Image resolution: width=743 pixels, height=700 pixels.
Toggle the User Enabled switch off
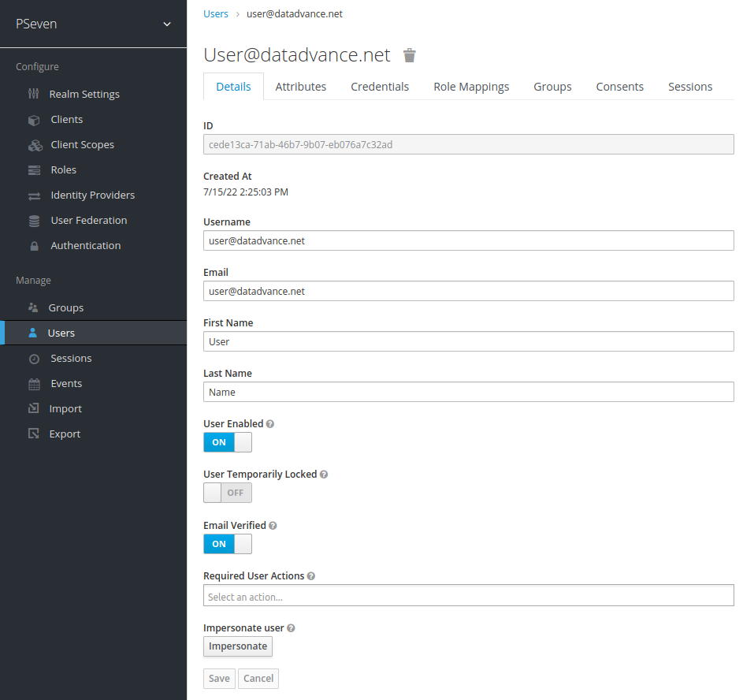pos(228,442)
